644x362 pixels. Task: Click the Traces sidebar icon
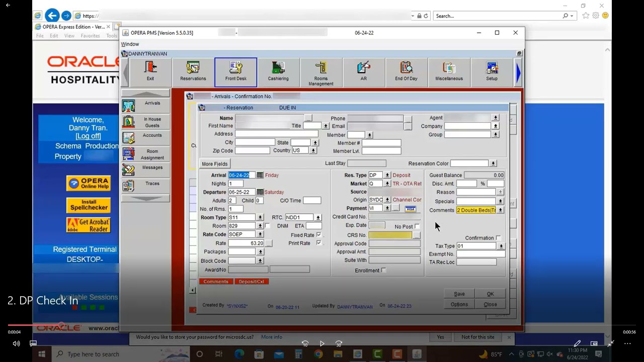pos(128,186)
